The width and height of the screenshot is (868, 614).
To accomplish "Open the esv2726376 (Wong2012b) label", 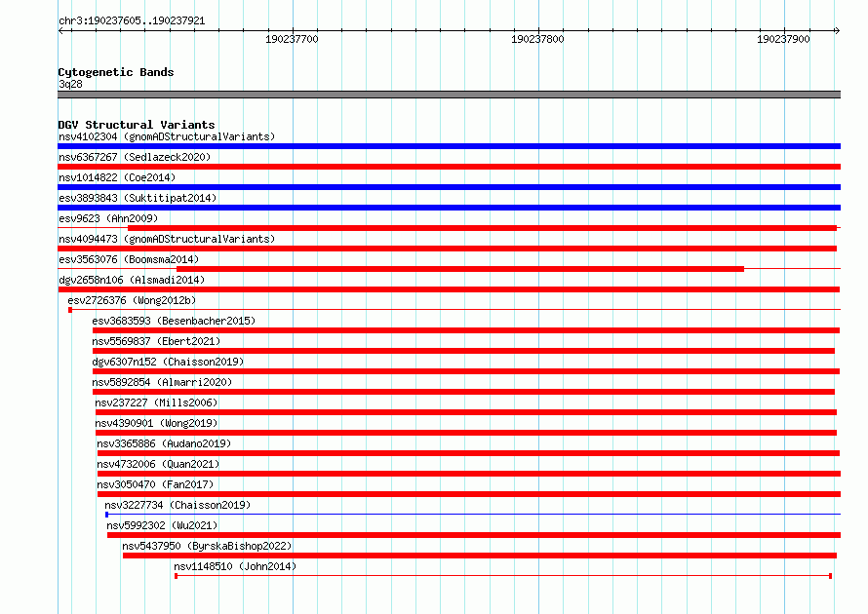I will coord(132,300).
